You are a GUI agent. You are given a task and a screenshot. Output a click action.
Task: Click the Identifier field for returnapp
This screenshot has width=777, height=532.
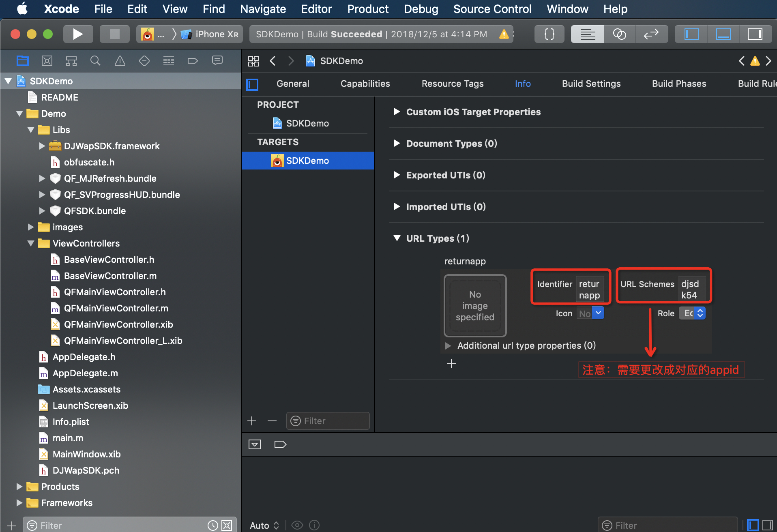point(590,290)
